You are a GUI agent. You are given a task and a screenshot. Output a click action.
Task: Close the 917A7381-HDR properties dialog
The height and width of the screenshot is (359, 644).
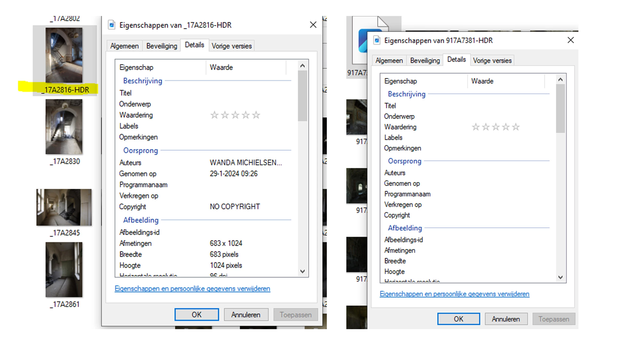[x=570, y=40]
